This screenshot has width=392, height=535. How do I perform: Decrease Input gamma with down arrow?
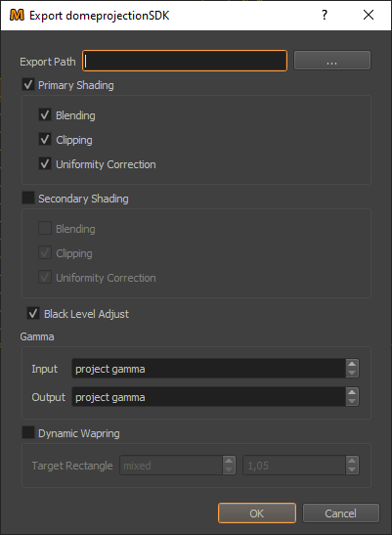coord(352,373)
